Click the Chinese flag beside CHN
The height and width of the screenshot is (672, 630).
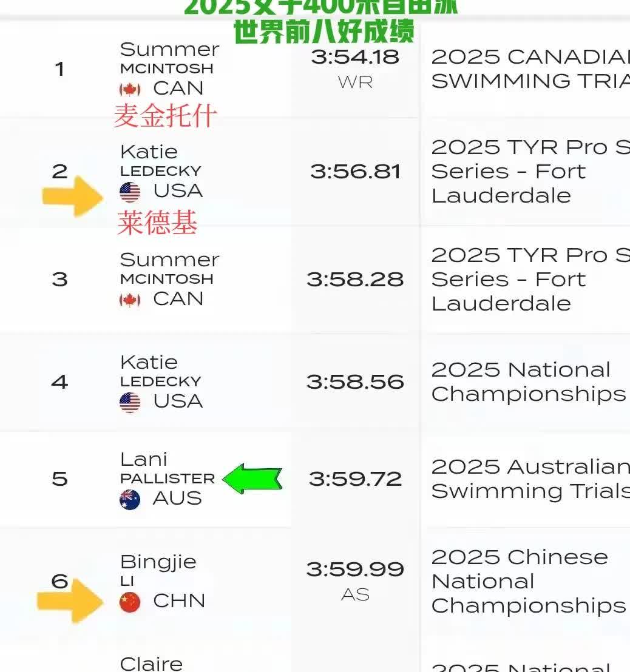click(129, 602)
